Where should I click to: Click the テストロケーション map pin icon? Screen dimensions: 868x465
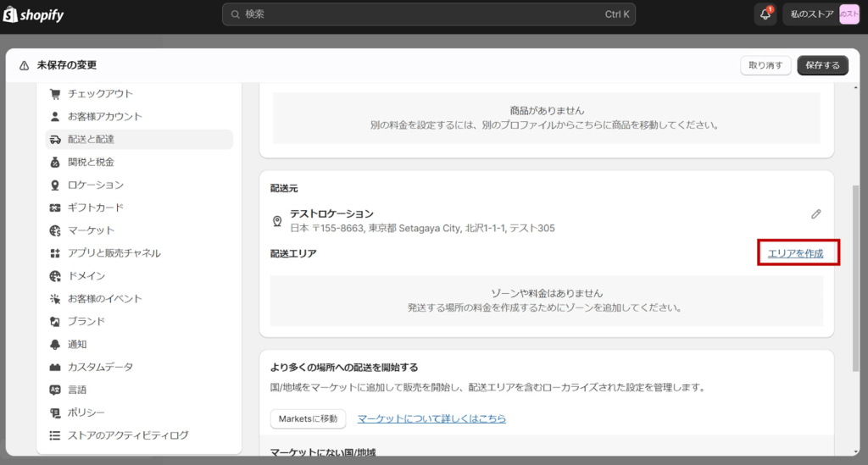click(x=277, y=221)
